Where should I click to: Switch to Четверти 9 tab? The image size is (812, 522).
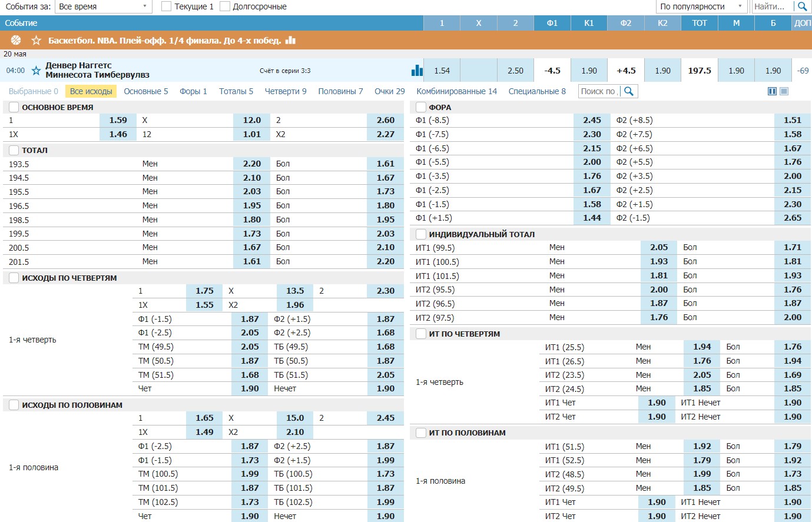pos(286,91)
